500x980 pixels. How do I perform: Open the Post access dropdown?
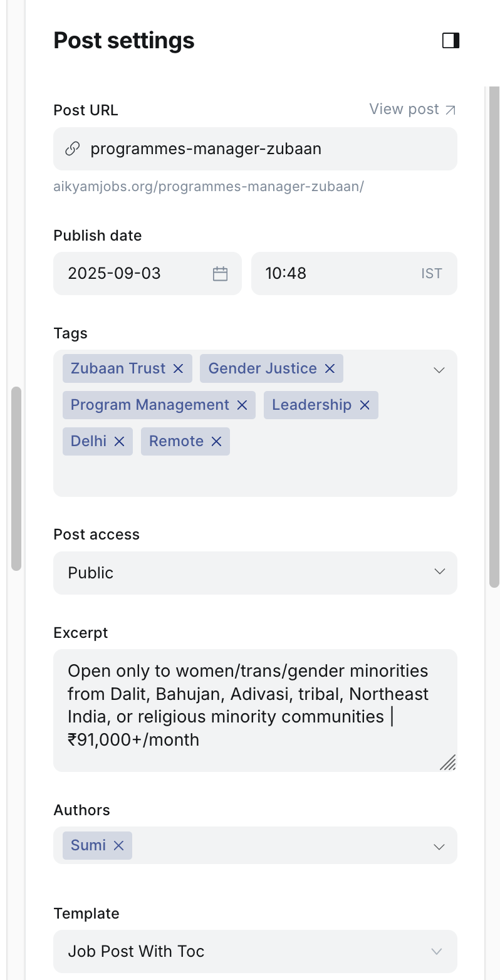pyautogui.click(x=439, y=573)
